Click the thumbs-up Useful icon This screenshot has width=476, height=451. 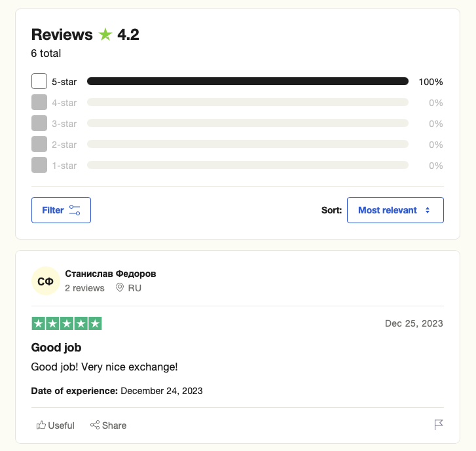tap(41, 425)
